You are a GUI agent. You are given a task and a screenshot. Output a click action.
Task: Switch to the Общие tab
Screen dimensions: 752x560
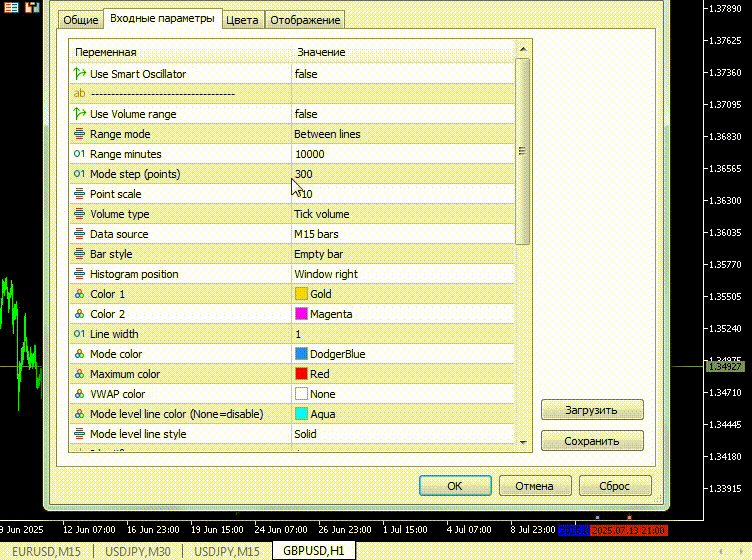(x=81, y=20)
